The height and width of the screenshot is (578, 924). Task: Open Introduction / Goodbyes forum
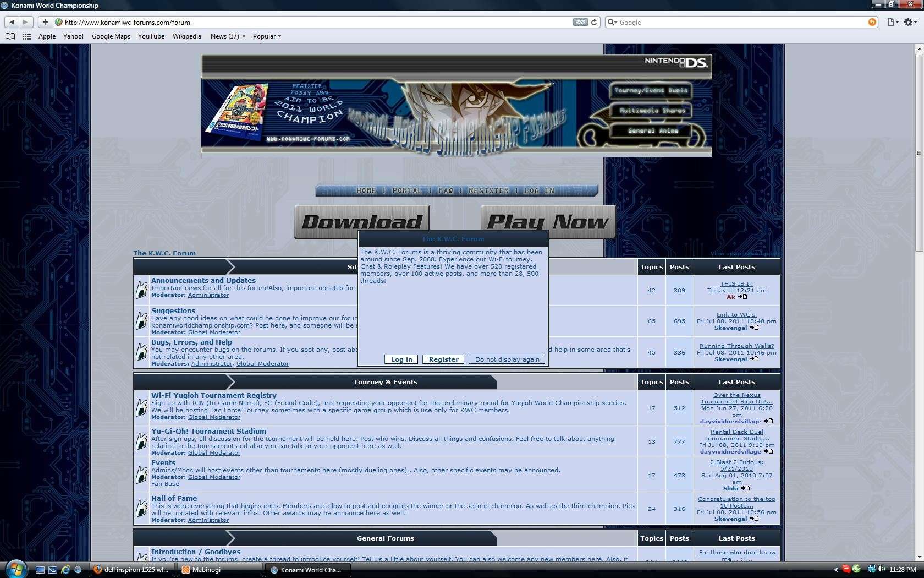[196, 552]
